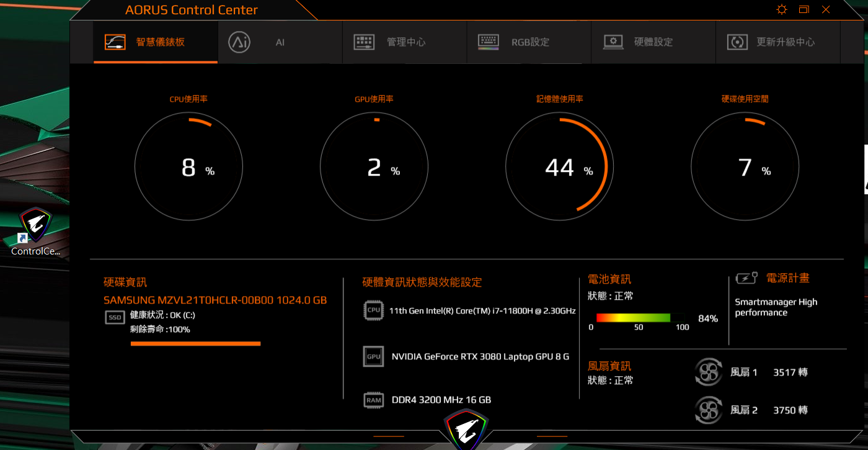Open the 硬體設定 tab
Image resolution: width=868 pixels, height=450 pixels.
(653, 42)
